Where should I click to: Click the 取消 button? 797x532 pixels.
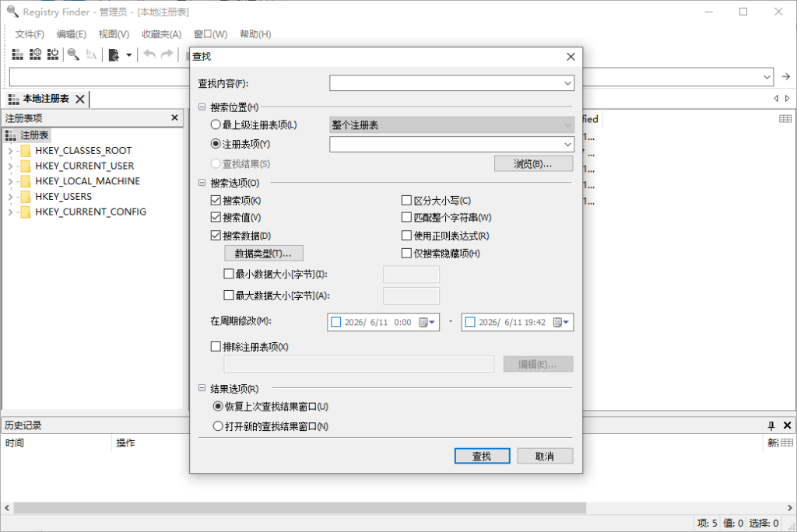tap(545, 456)
